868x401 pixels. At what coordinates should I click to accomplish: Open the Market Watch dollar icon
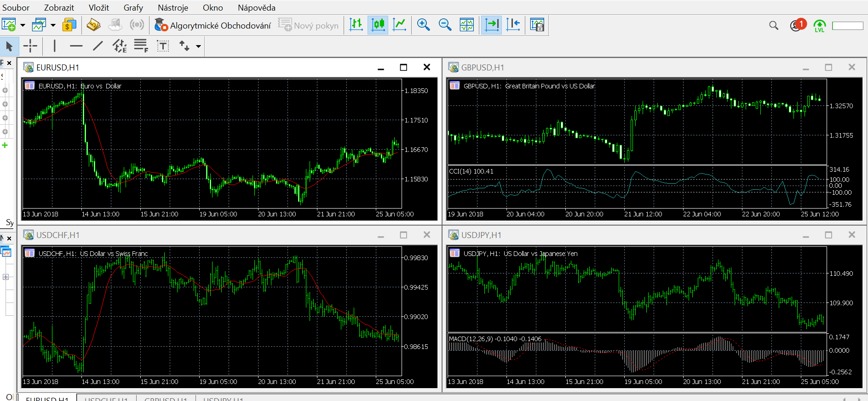pos(69,25)
